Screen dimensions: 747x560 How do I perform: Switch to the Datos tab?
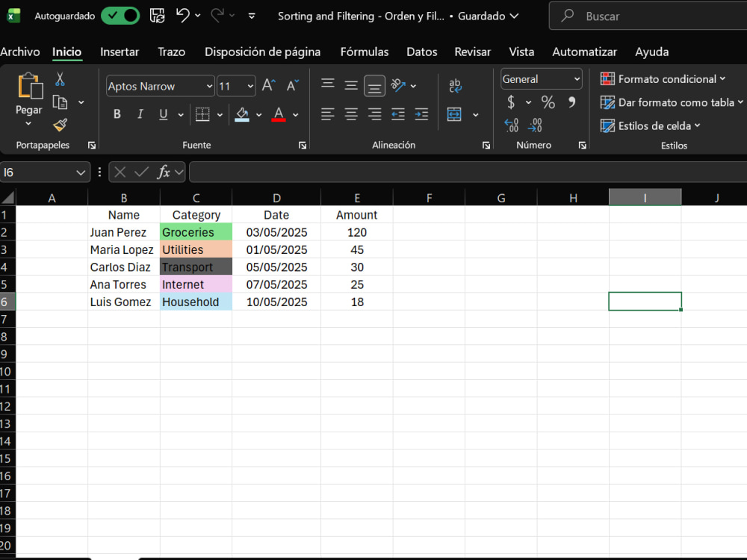pyautogui.click(x=421, y=52)
